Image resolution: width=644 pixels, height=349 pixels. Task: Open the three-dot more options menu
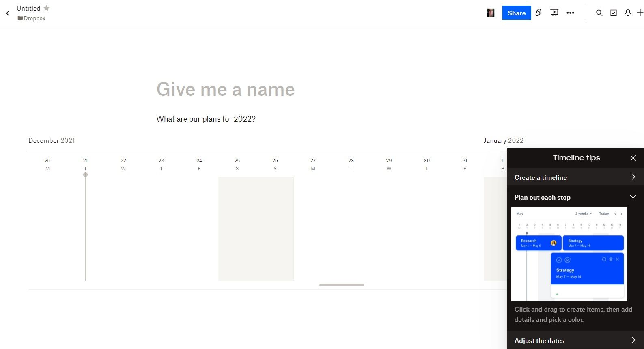tap(570, 13)
